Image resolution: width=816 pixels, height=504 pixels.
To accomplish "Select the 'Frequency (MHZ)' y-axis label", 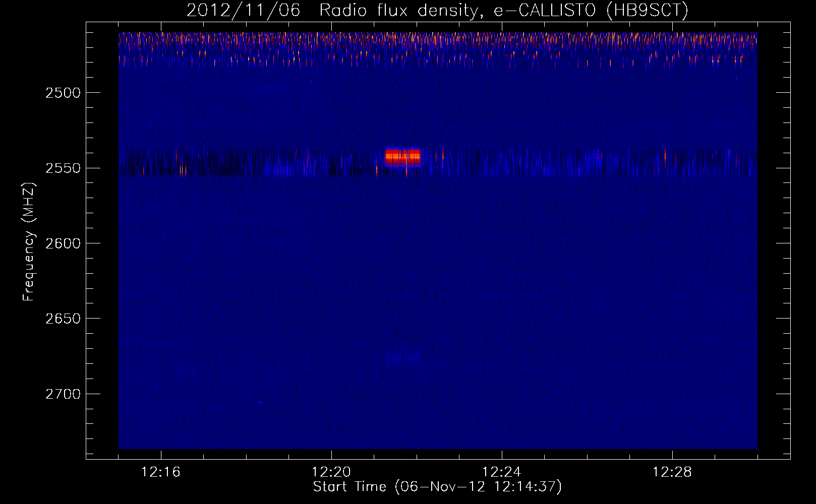I will click(29, 242).
